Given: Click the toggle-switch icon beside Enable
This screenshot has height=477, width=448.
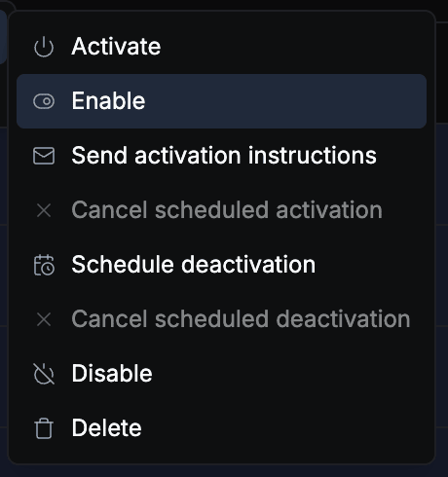Looking at the screenshot, I should [44, 101].
